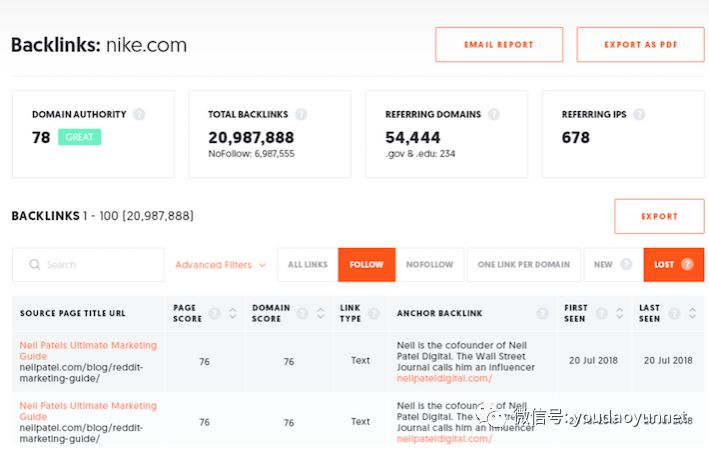709x449 pixels.
Task: Click the Anchor Backlink column help icon
Action: click(x=542, y=313)
